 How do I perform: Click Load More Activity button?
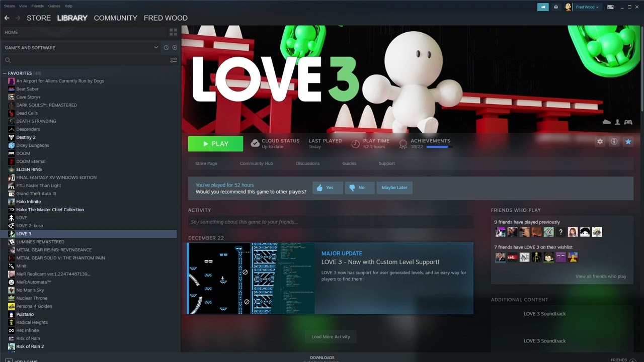[331, 337]
